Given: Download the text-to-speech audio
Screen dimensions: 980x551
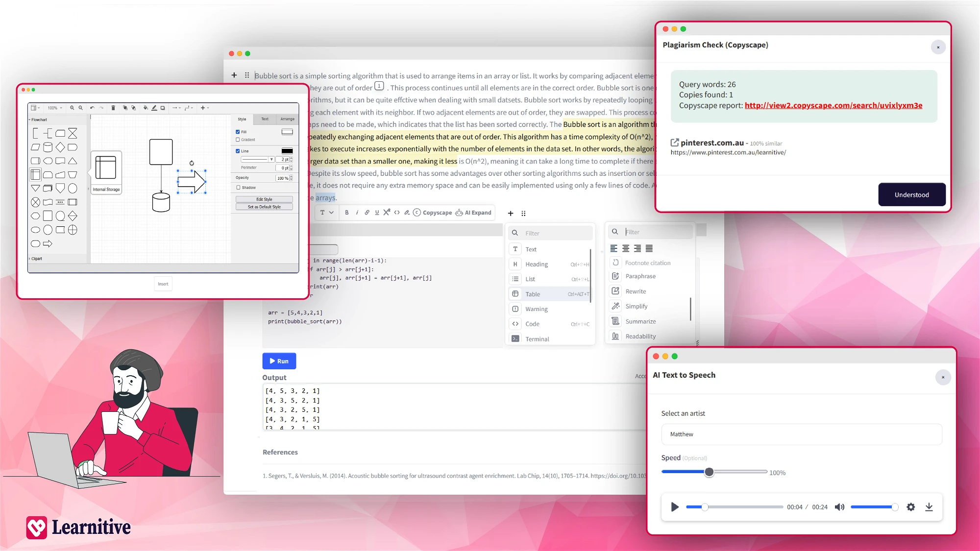Looking at the screenshot, I should tap(929, 507).
